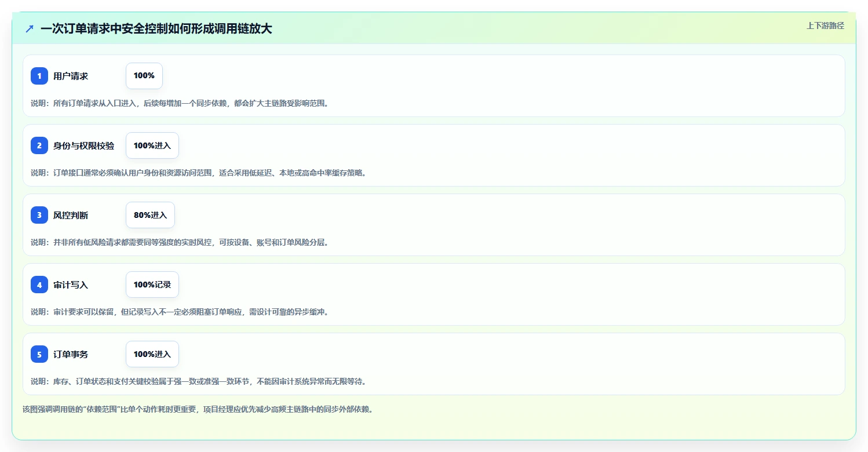This screenshot has width=868, height=452.
Task: Click the description starting 说明：订单接口通常必须确认
Action: click(x=199, y=173)
